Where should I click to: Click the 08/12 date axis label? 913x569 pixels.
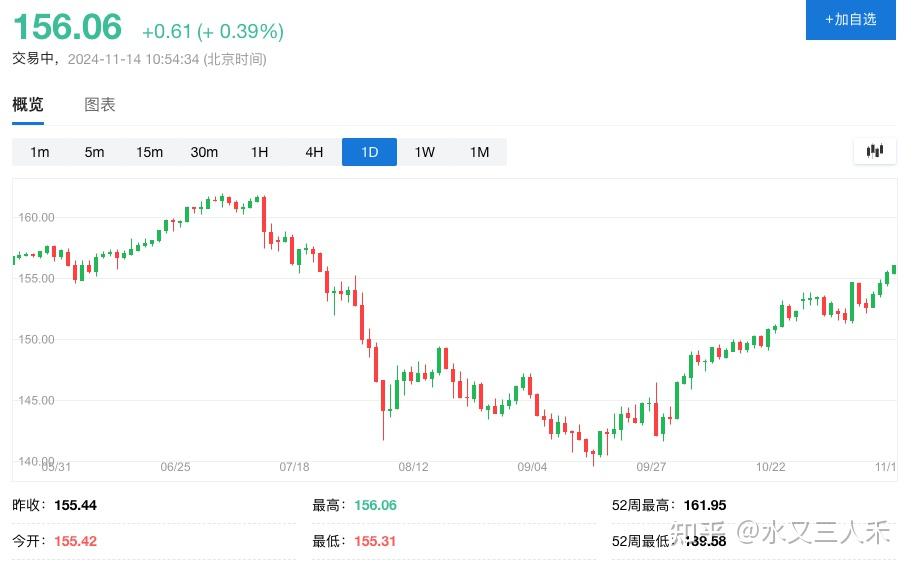(413, 466)
